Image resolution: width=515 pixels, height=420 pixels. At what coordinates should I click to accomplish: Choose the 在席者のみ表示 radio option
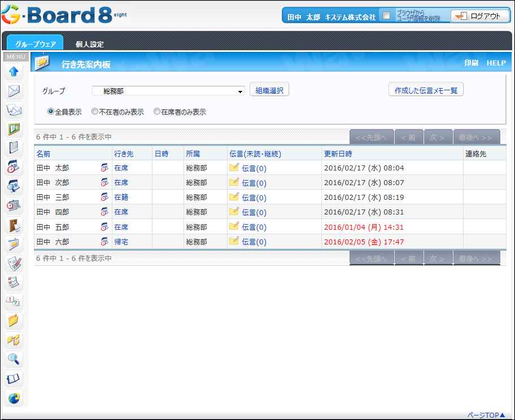(x=157, y=112)
